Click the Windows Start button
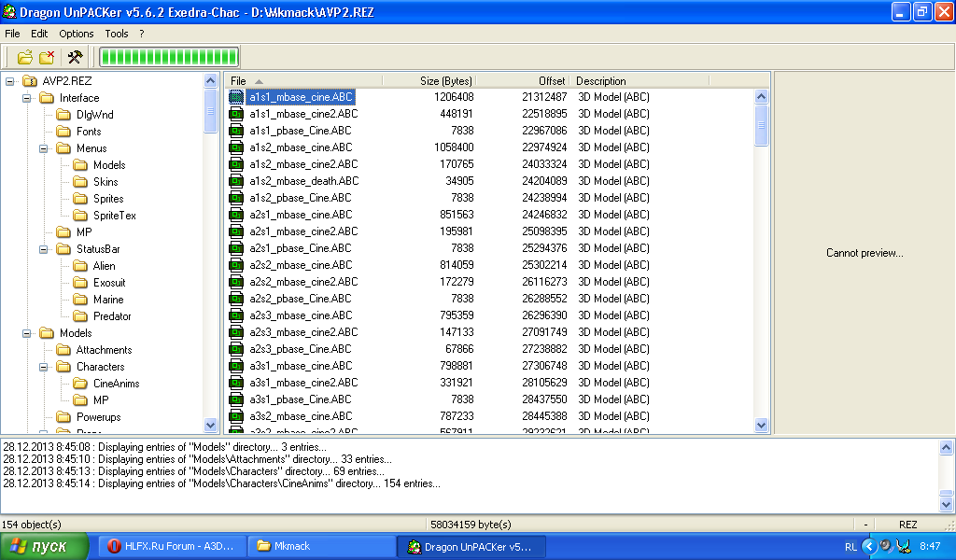 tap(45, 546)
